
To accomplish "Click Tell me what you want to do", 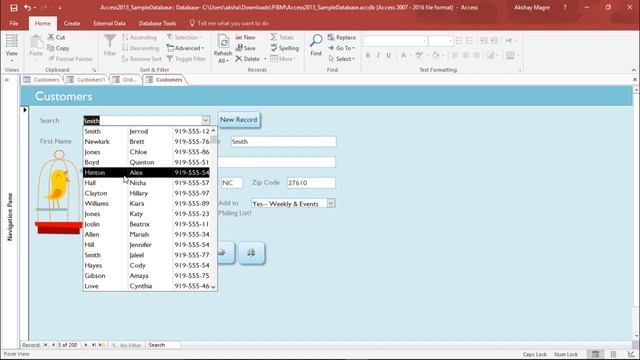I will pos(229,23).
